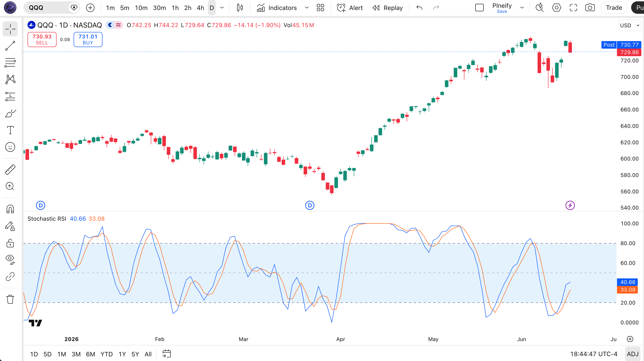Click the diamond icon beside the QQQ symbol
The image size is (644, 361).
click(x=74, y=8)
